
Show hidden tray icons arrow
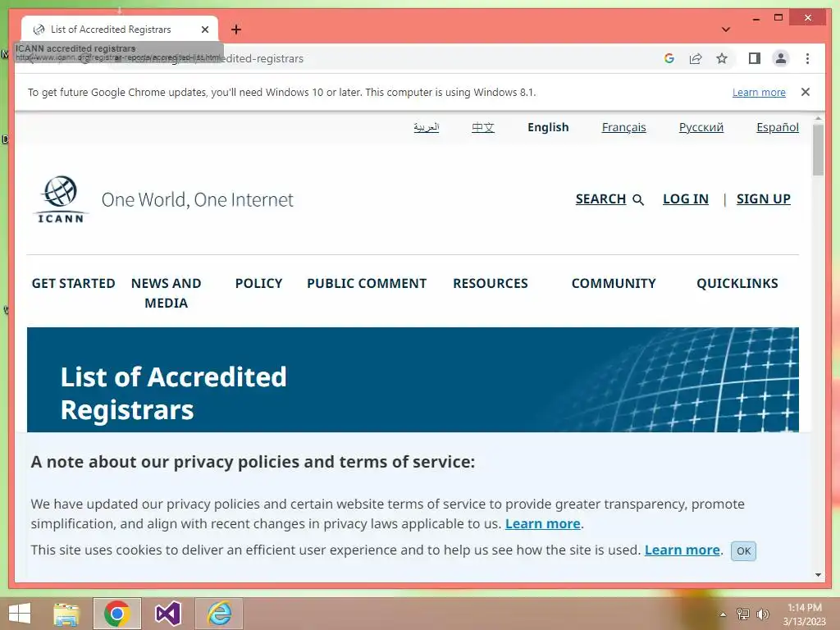pyautogui.click(x=723, y=614)
